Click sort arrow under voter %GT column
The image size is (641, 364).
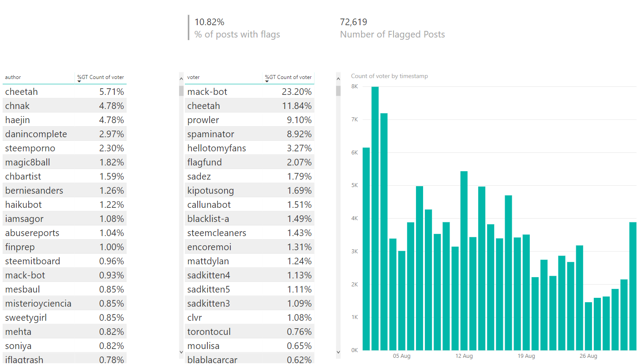click(267, 82)
